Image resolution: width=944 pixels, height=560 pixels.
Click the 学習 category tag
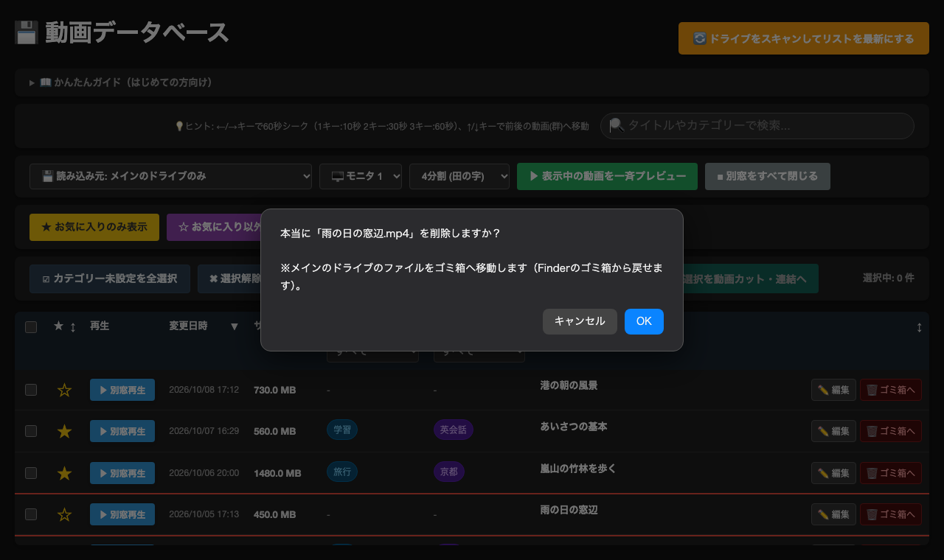(x=342, y=430)
